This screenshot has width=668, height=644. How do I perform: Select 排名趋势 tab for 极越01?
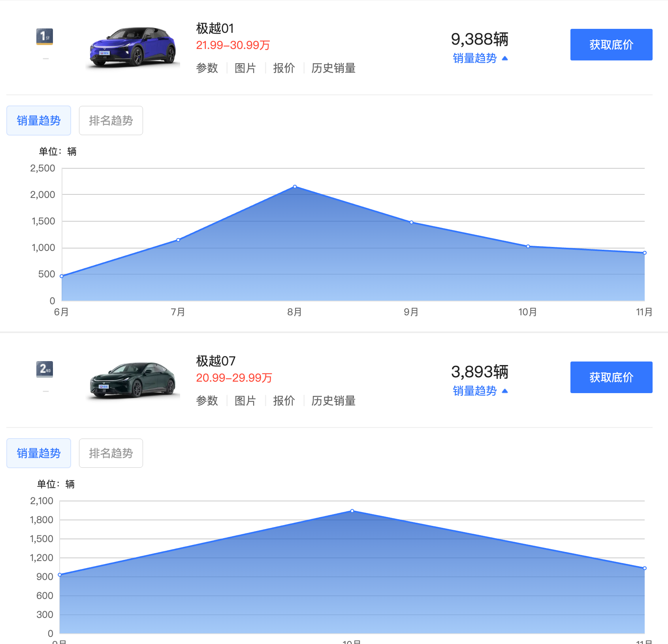click(x=111, y=121)
